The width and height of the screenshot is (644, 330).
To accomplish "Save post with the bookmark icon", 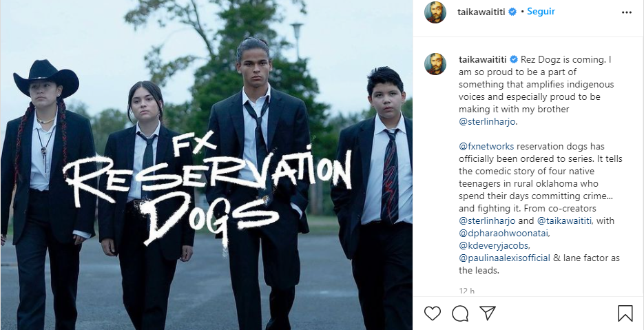I will (625, 313).
